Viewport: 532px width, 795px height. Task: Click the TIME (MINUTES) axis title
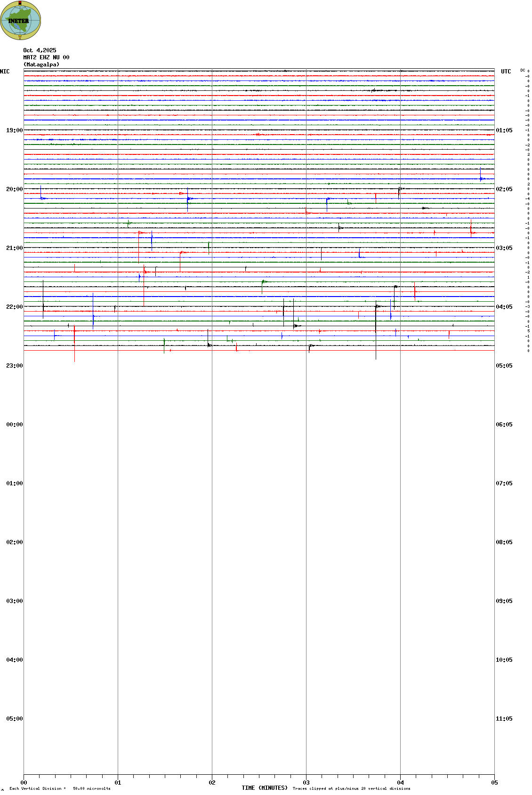click(264, 788)
